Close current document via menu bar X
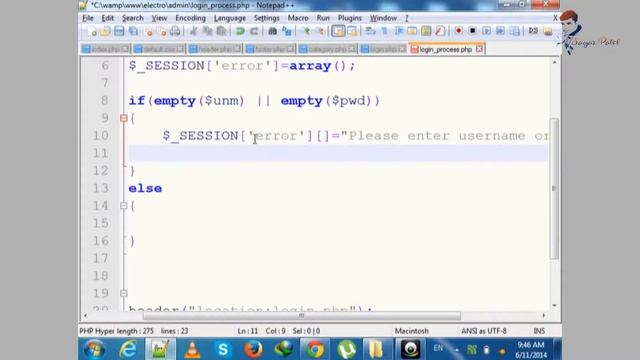 (x=555, y=18)
